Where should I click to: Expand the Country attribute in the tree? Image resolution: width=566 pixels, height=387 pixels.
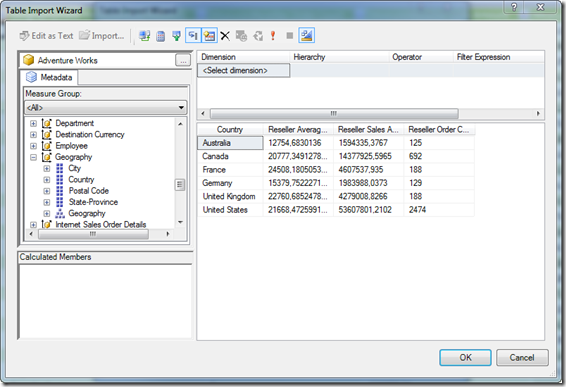(x=47, y=179)
